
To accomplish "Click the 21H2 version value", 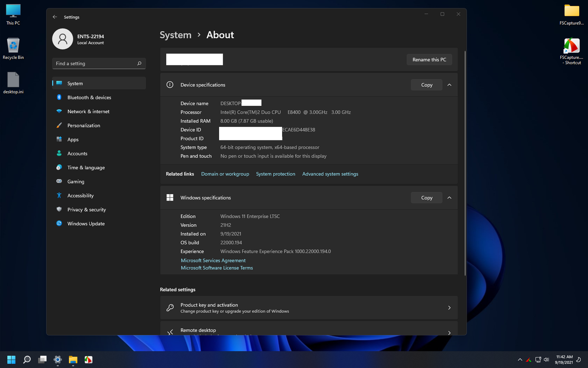I will click(x=226, y=225).
